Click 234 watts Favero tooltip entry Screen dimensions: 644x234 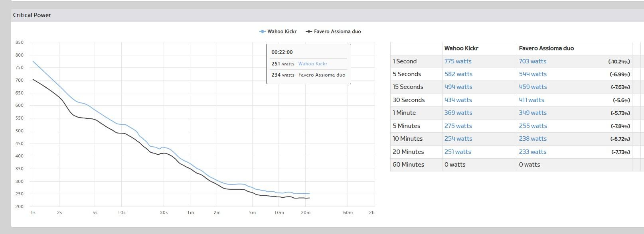(x=308, y=75)
